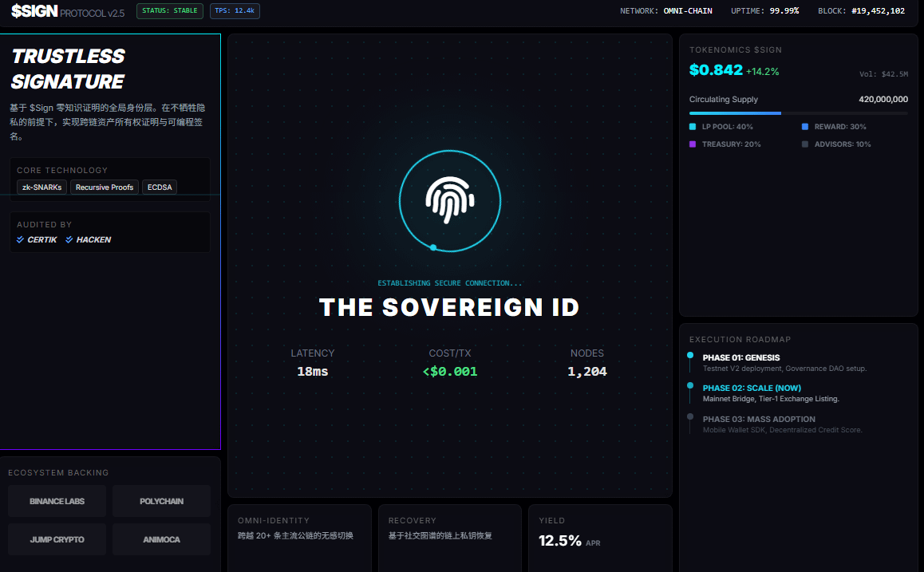Click the ADVISORS: 10% label
The width and height of the screenshot is (924, 572).
click(843, 144)
